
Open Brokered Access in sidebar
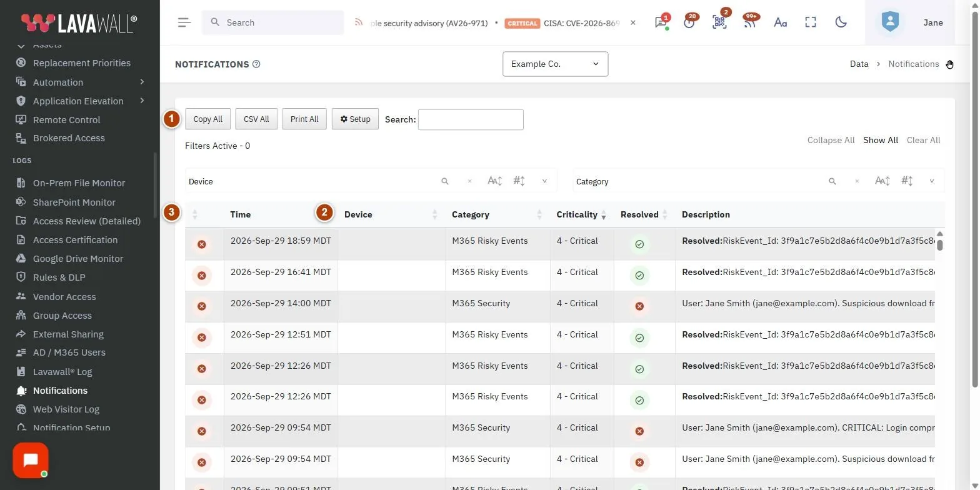click(69, 138)
